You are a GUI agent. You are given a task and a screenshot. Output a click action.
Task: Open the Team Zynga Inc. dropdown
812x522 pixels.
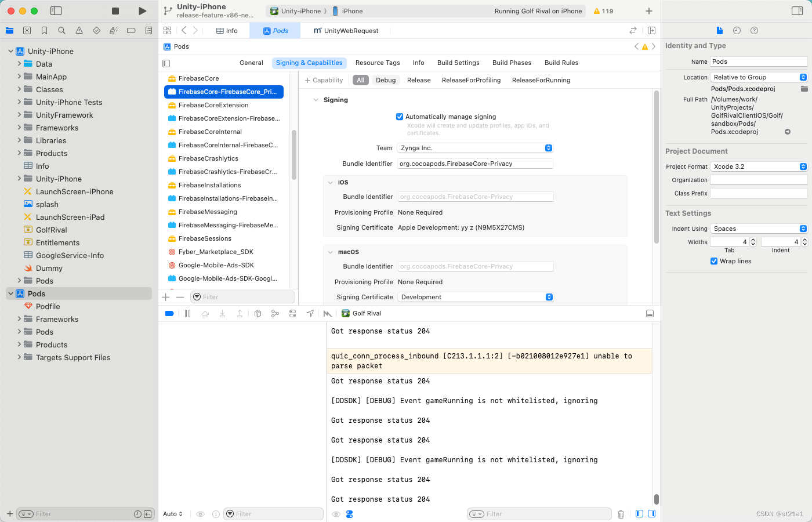(475, 148)
